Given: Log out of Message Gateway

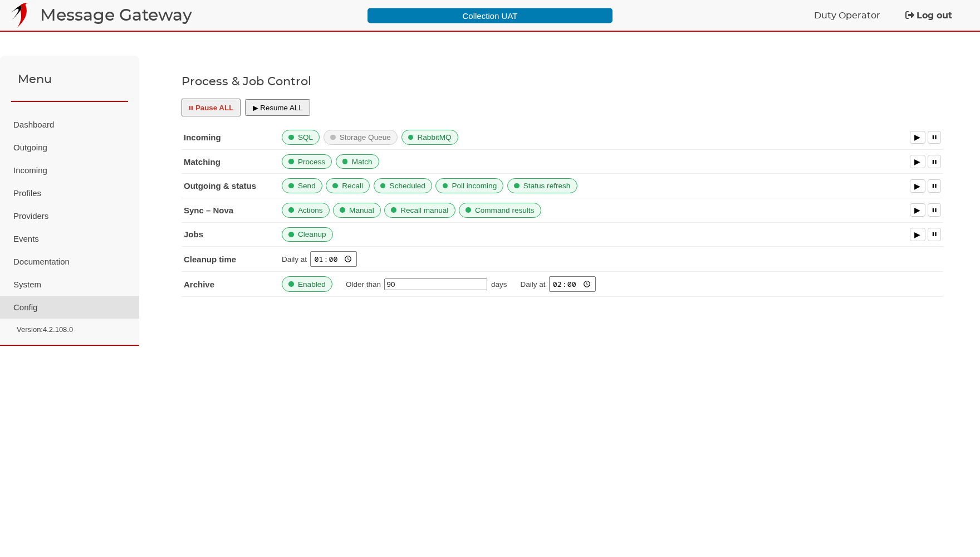Looking at the screenshot, I should [x=928, y=16].
